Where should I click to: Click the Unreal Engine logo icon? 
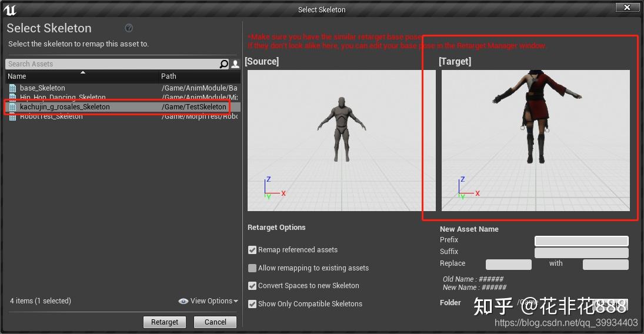coord(9,10)
